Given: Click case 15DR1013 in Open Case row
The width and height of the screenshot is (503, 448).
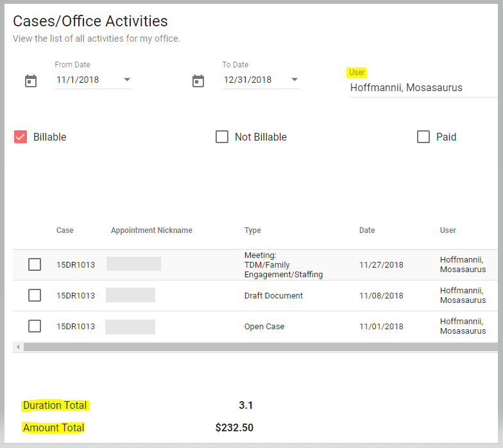Looking at the screenshot, I should pos(76,326).
